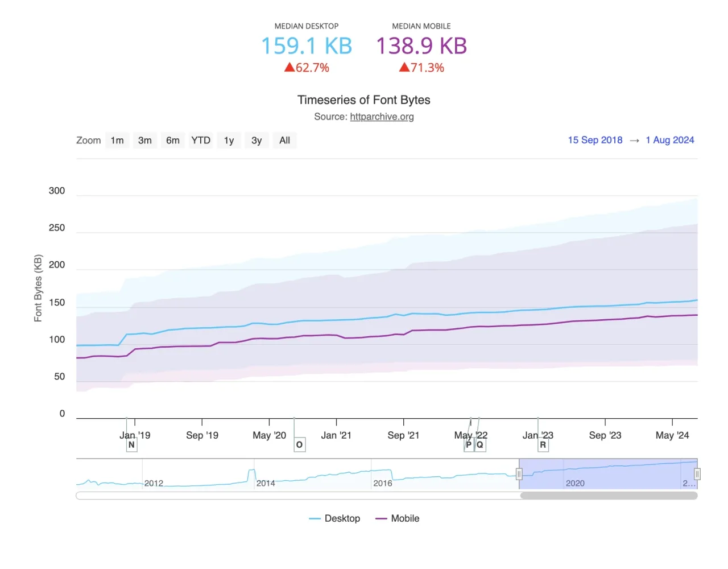The width and height of the screenshot is (728, 569).
Task: Click the N flag marker on timeline
Action: click(x=131, y=445)
